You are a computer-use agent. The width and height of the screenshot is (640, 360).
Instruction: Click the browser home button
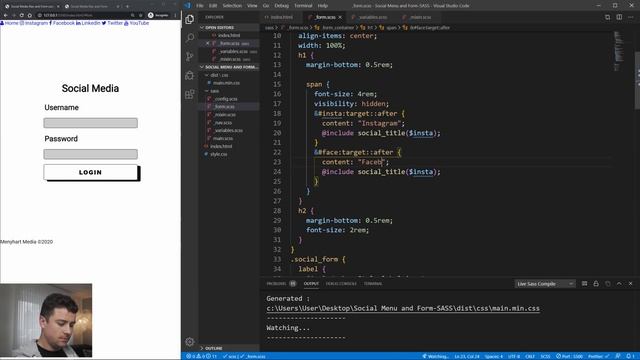[30, 15]
